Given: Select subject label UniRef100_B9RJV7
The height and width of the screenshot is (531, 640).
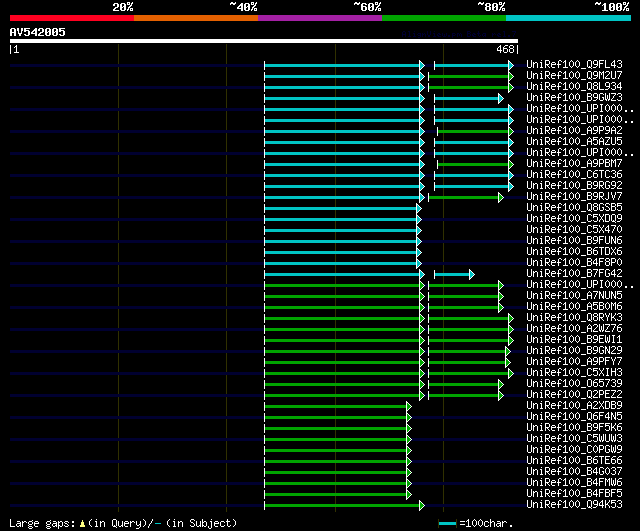Looking at the screenshot, I should [x=574, y=197].
